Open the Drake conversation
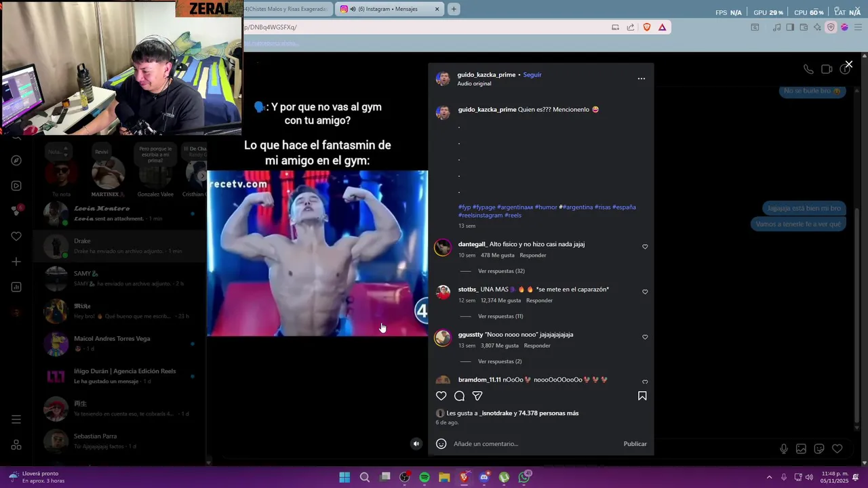Screen dimensions: 868x488 point(120,246)
